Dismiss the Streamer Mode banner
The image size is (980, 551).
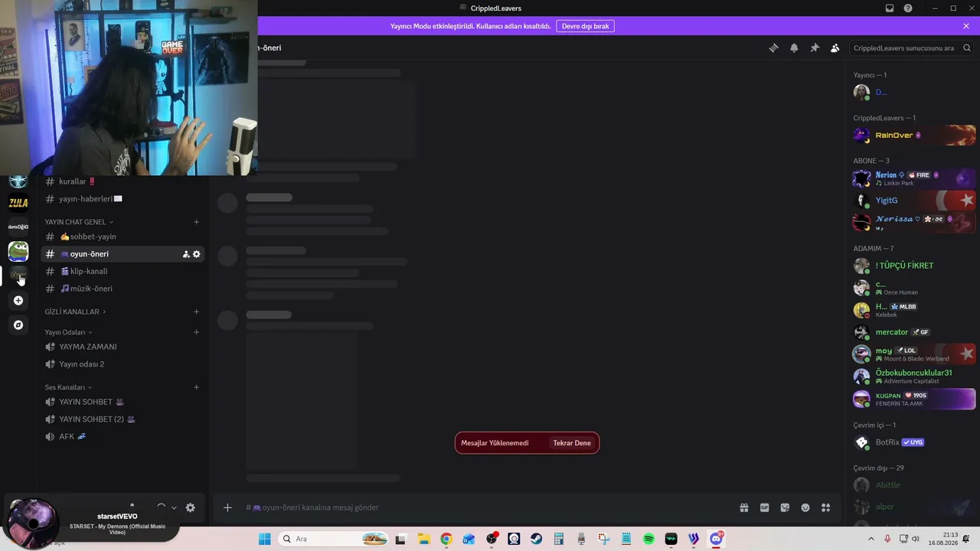coord(966,26)
